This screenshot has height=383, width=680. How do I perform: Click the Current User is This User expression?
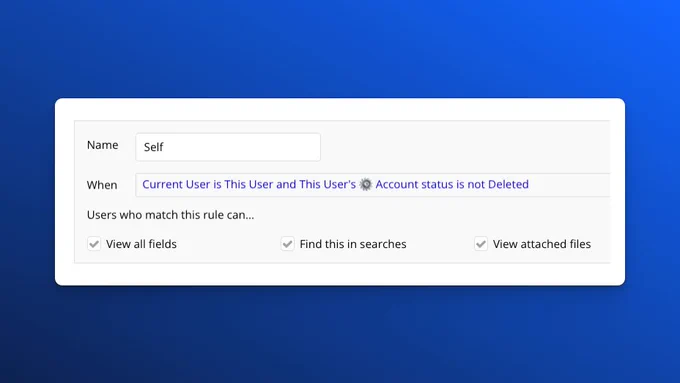pos(207,184)
